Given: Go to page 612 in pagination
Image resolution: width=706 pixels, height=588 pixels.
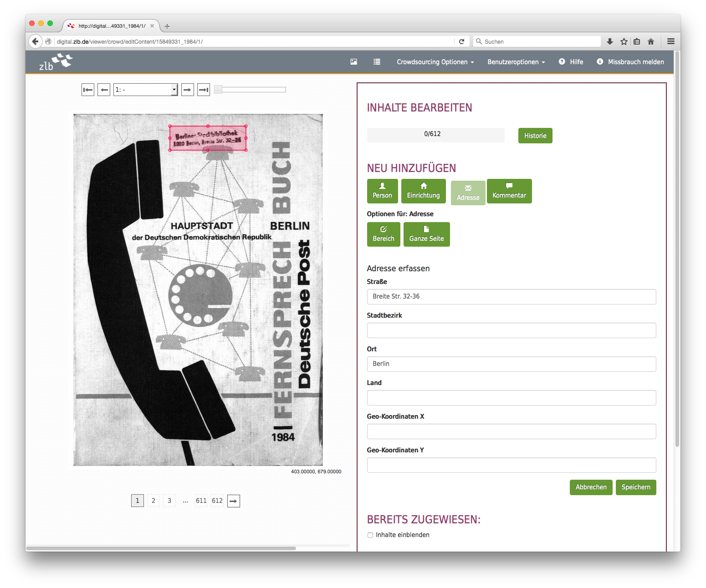Looking at the screenshot, I should 217,501.
